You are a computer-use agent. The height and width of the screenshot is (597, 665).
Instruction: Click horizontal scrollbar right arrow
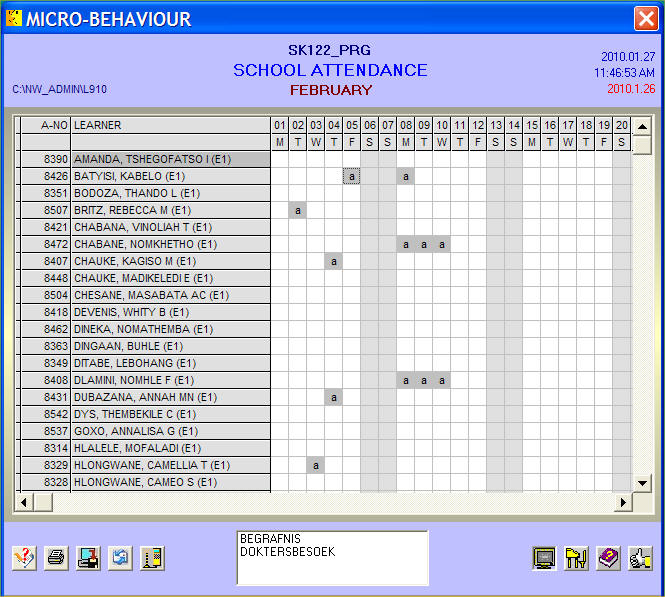pos(623,502)
